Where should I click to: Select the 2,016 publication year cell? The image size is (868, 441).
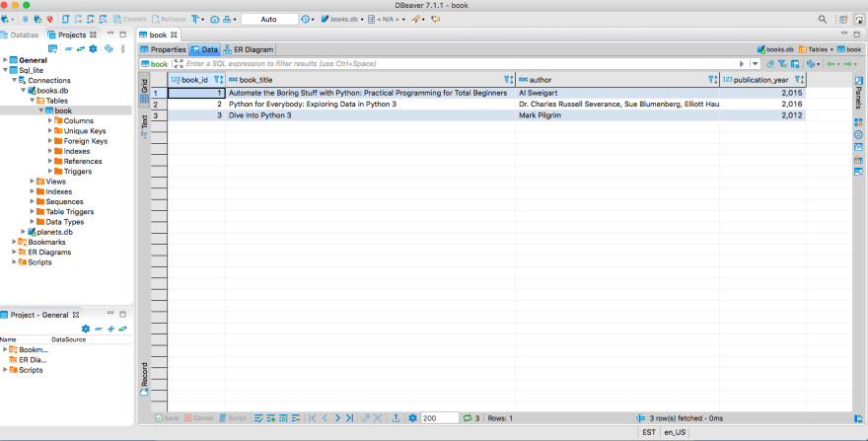(762, 105)
